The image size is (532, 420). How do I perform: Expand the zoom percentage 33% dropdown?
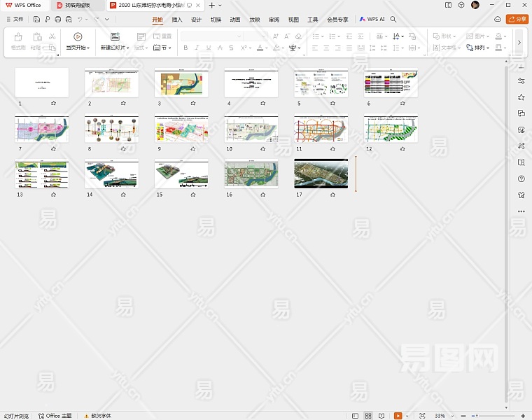450,416
